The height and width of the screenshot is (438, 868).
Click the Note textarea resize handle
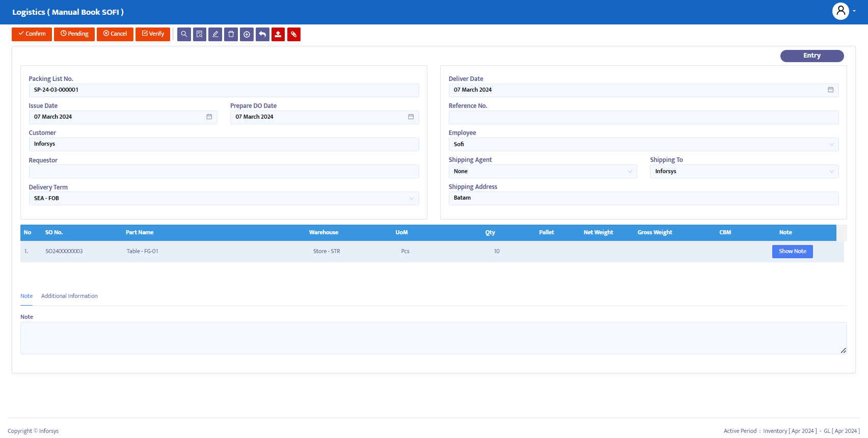(844, 350)
